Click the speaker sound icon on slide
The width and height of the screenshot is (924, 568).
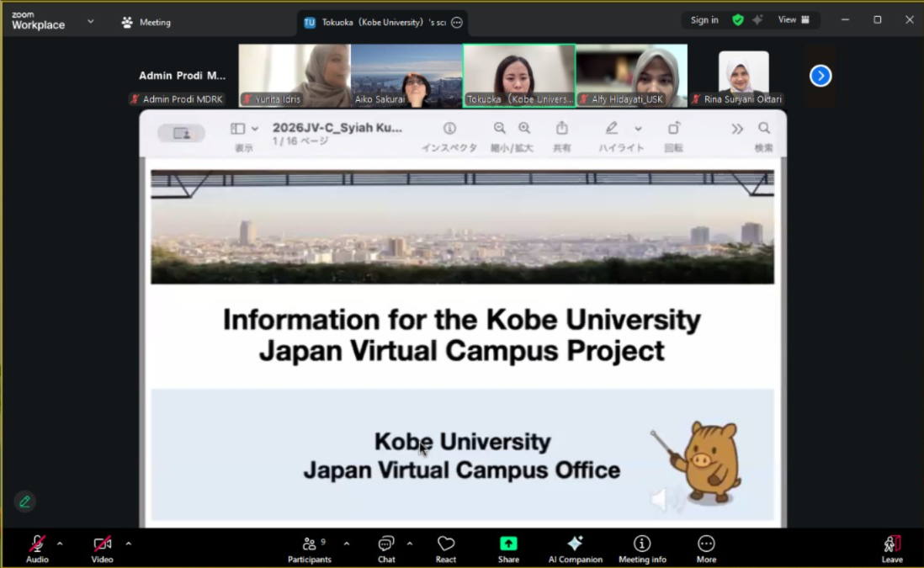(666, 500)
